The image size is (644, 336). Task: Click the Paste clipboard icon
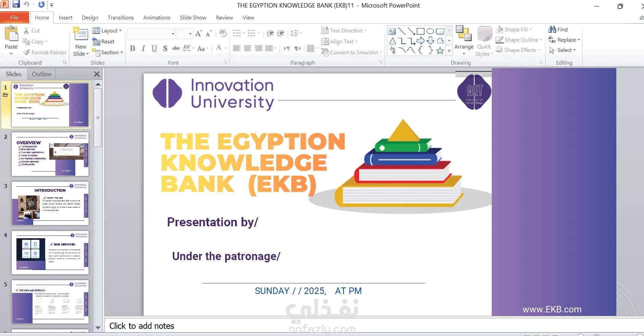tap(11, 35)
